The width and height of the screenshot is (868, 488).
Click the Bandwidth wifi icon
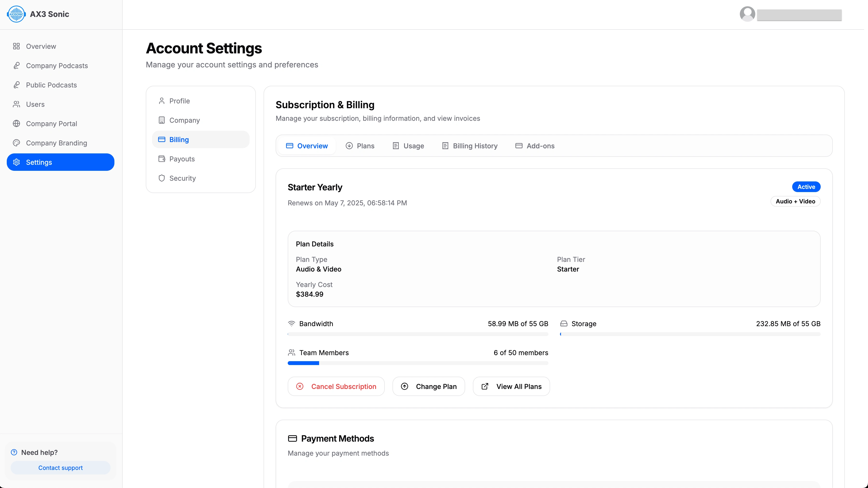pos(292,323)
